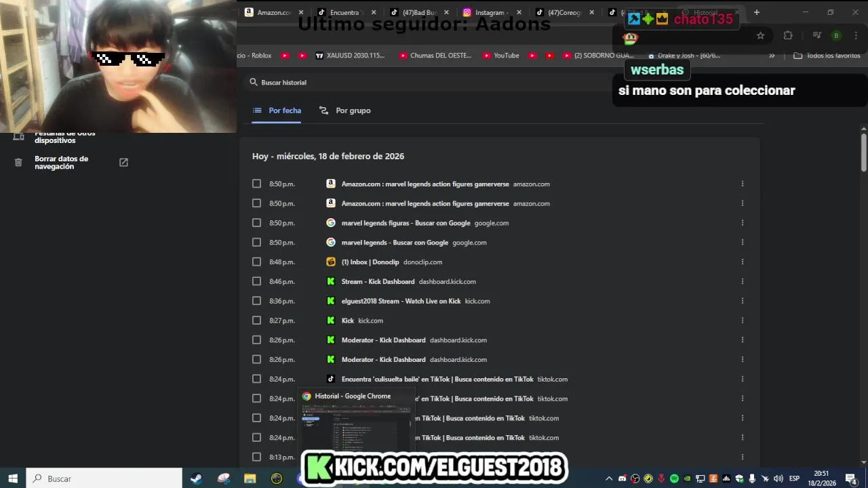
Task: Show hidden bookmarks with the double chevron
Action: [x=772, y=56]
